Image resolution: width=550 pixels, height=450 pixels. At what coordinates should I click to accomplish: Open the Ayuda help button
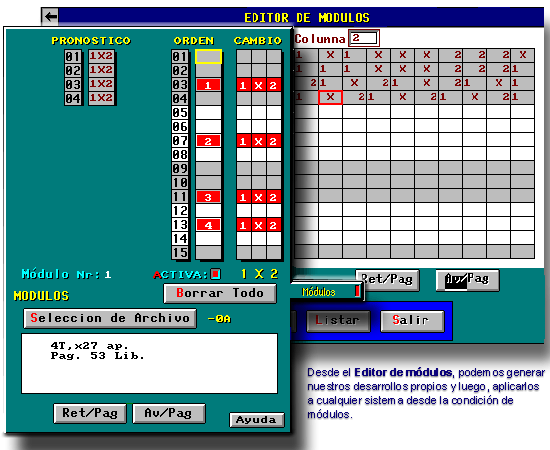256,420
